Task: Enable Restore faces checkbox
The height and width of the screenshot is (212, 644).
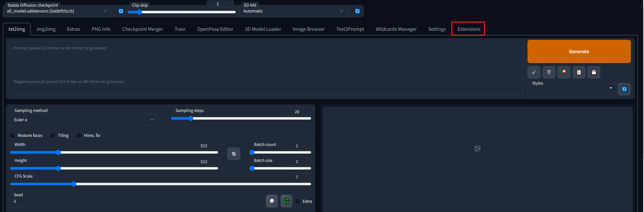Action: (x=12, y=136)
